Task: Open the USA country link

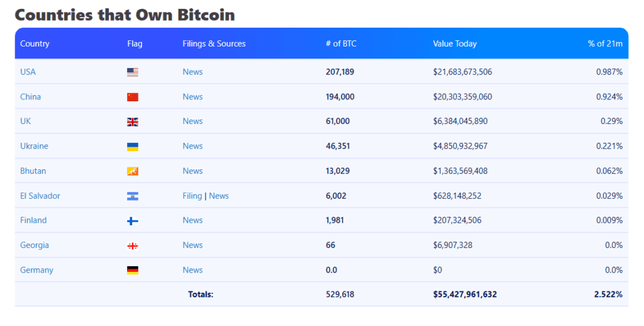Action: 28,72
